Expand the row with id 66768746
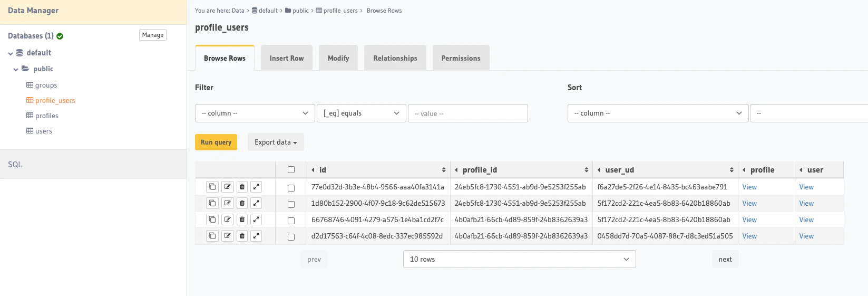This screenshot has width=868, height=296. [x=256, y=219]
